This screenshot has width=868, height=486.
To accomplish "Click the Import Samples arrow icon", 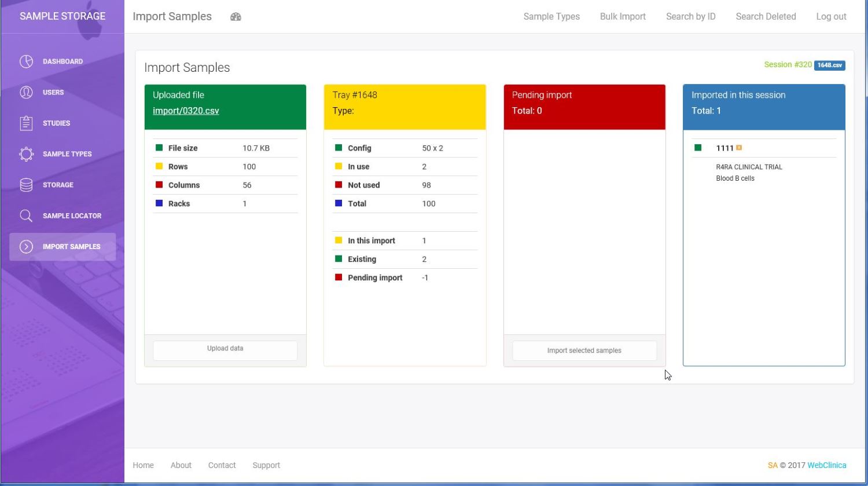I will pyautogui.click(x=26, y=247).
